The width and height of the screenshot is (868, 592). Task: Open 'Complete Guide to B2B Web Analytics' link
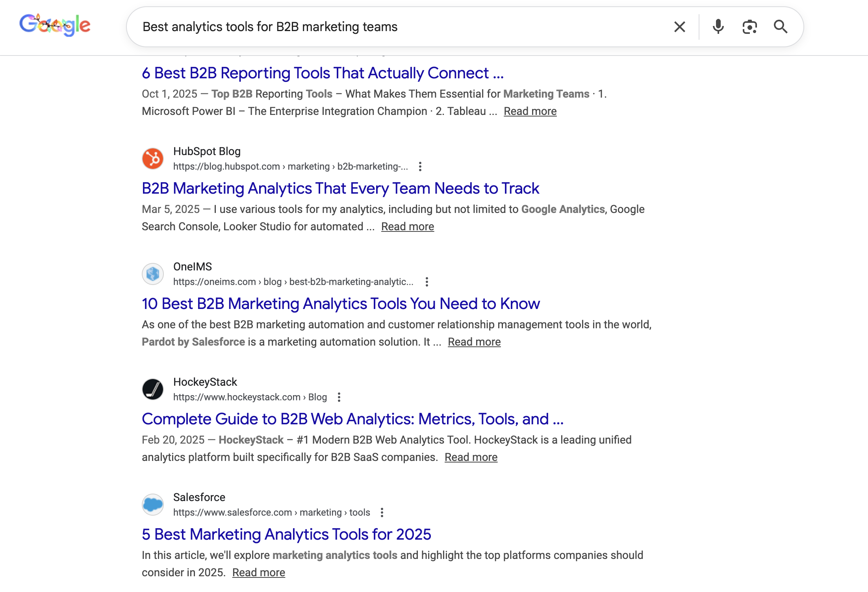click(x=352, y=419)
